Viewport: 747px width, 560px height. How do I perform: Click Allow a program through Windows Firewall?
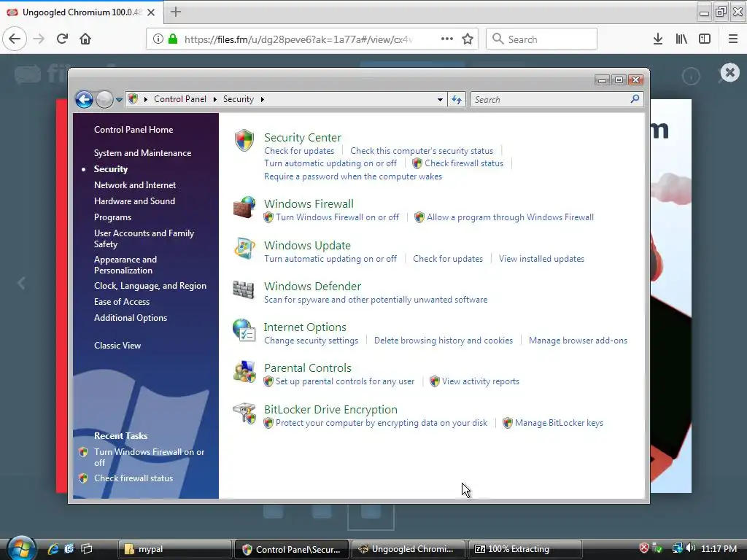tap(510, 217)
